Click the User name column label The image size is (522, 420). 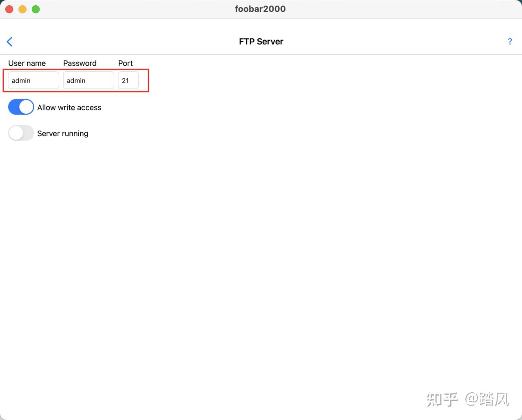27,63
